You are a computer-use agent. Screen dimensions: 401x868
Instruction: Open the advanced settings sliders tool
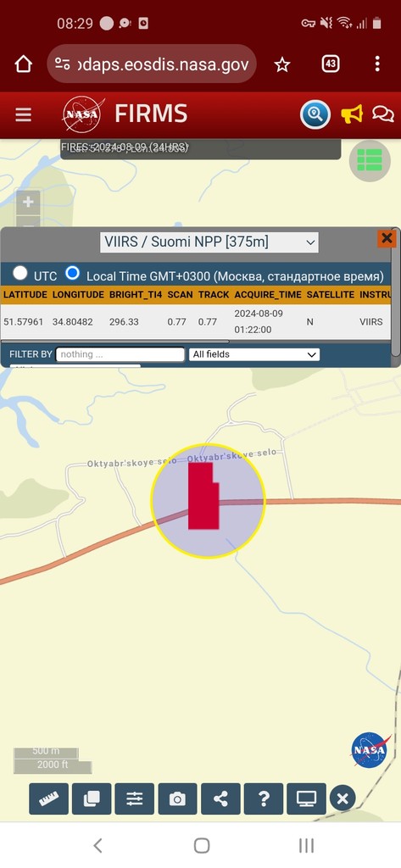click(135, 798)
